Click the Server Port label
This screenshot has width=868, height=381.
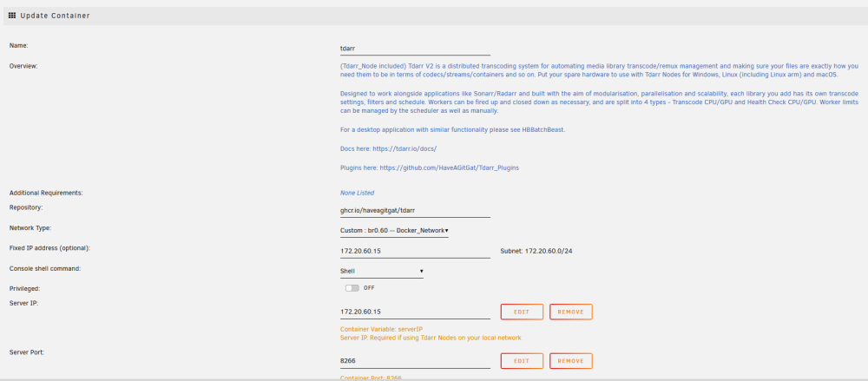point(27,351)
